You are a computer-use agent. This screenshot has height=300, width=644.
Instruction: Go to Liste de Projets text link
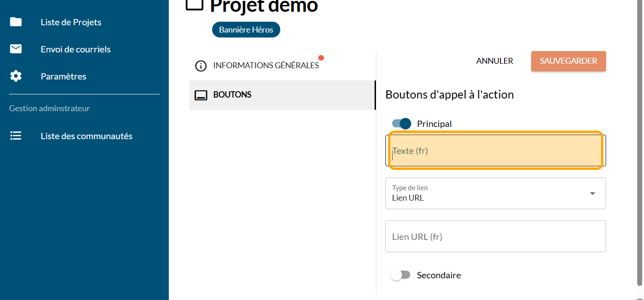click(x=71, y=22)
